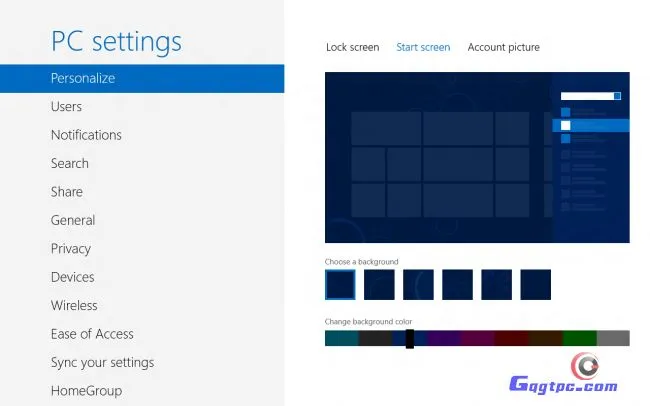Select the first background thumbnail

[340, 285]
